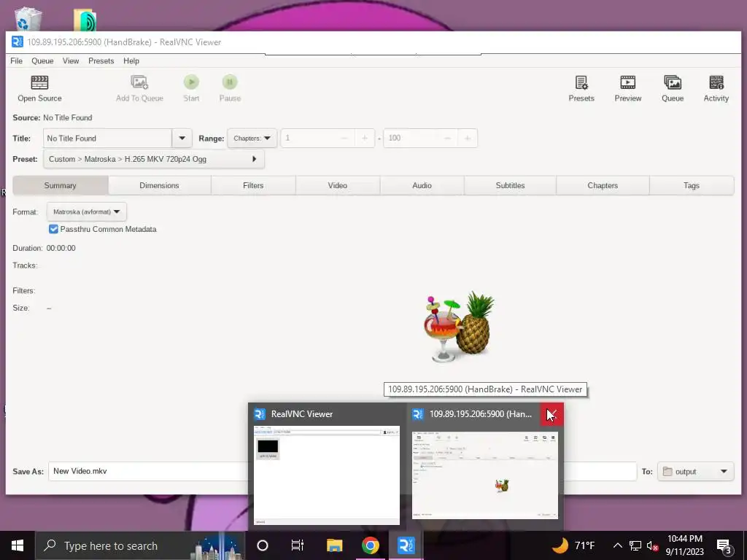The image size is (747, 560).
Task: Decrease start chapter with minus button
Action: click(344, 138)
